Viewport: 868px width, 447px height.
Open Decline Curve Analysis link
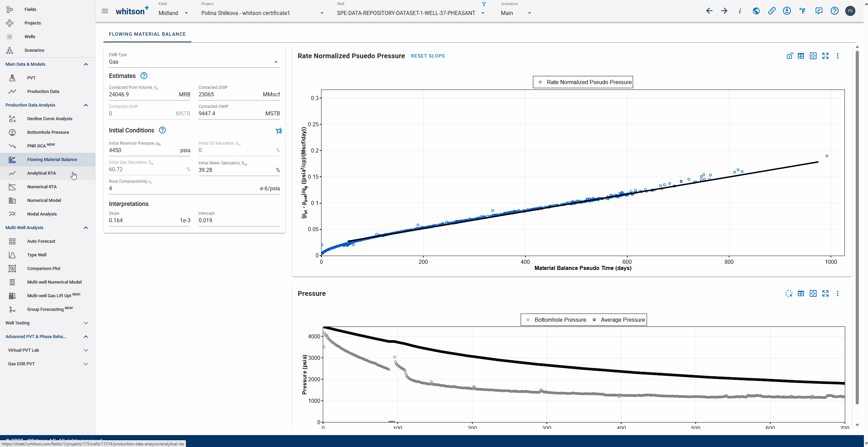[50, 118]
